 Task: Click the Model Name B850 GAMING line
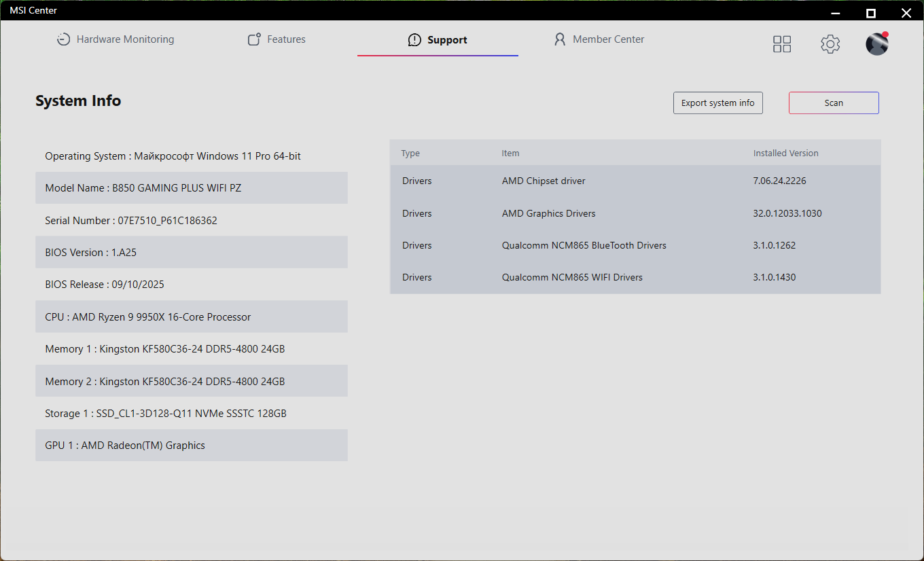(x=192, y=188)
